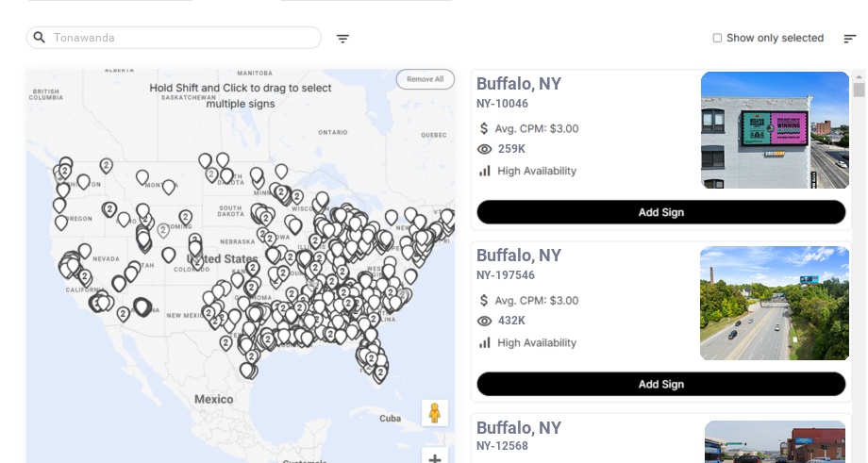
Task: Open the NY-12568 listing photo
Action: [775, 441]
